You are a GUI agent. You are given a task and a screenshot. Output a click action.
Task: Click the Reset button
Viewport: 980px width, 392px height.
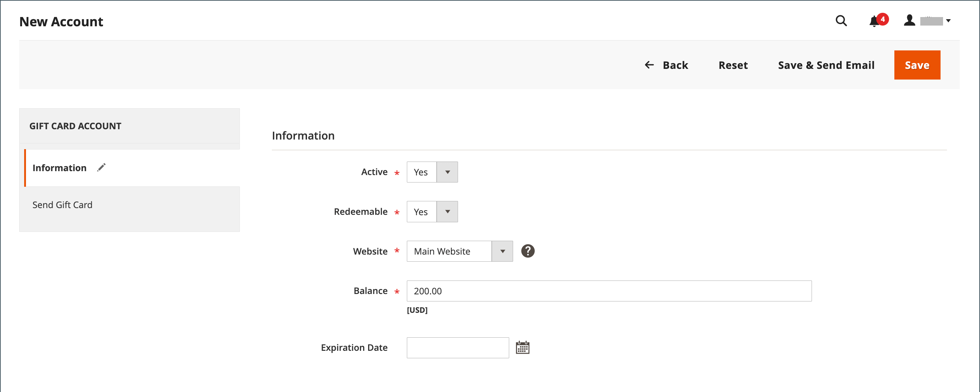click(x=733, y=65)
